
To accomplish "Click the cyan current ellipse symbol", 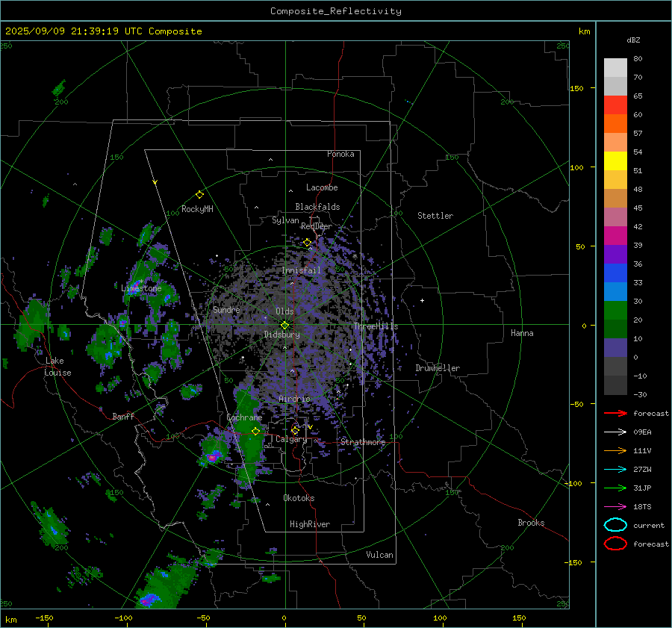I will pos(615,525).
